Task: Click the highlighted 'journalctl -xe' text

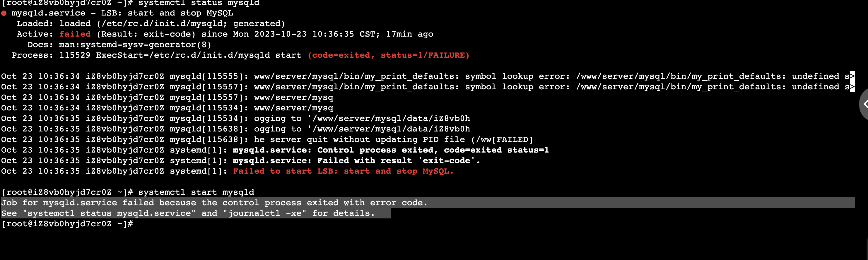Action: click(264, 213)
